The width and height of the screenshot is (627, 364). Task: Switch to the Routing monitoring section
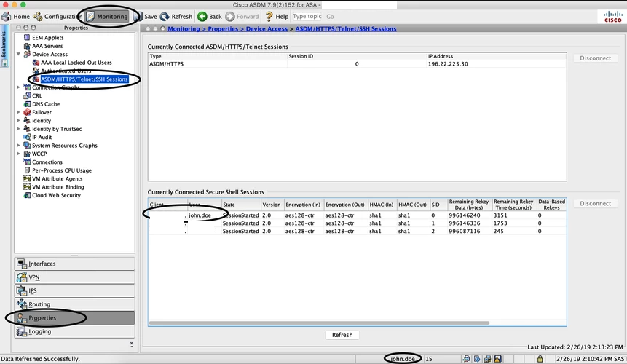point(75,304)
